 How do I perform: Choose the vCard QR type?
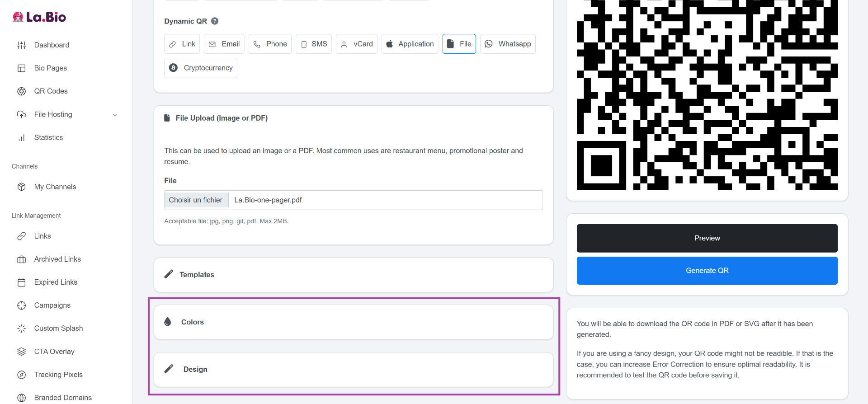(x=357, y=44)
